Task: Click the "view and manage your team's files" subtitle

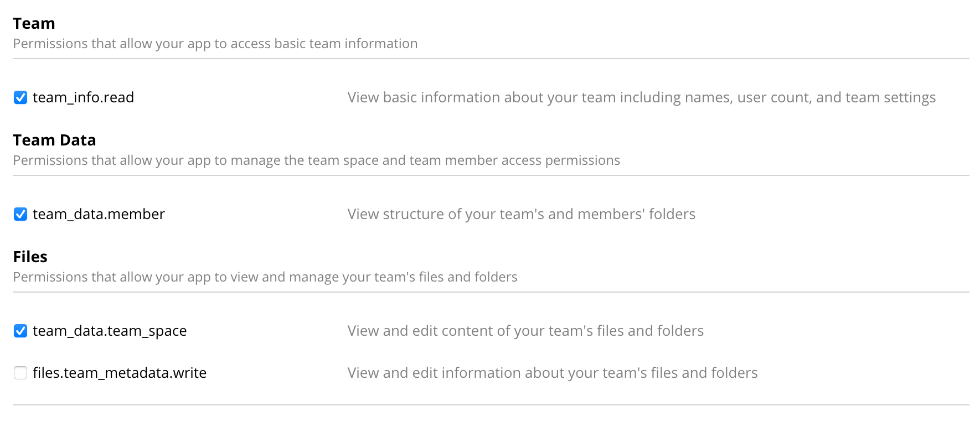Action: click(x=265, y=277)
